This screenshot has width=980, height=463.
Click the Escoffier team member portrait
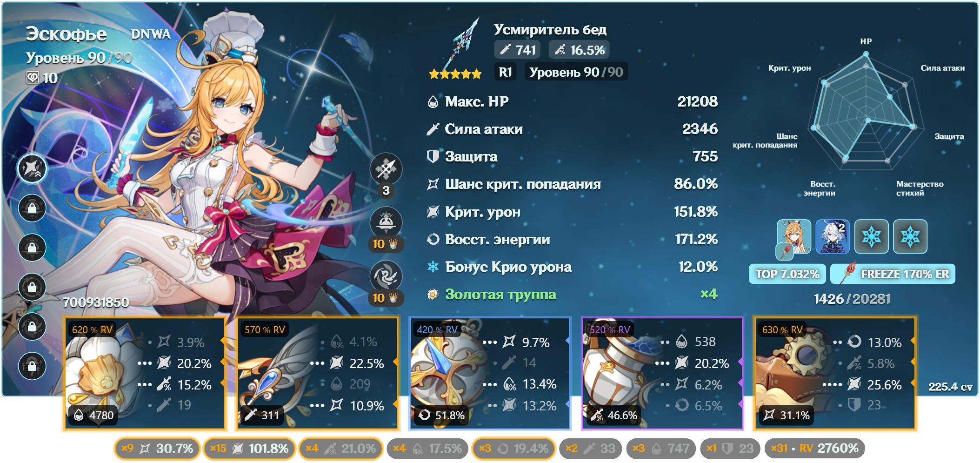pyautogui.click(x=794, y=237)
